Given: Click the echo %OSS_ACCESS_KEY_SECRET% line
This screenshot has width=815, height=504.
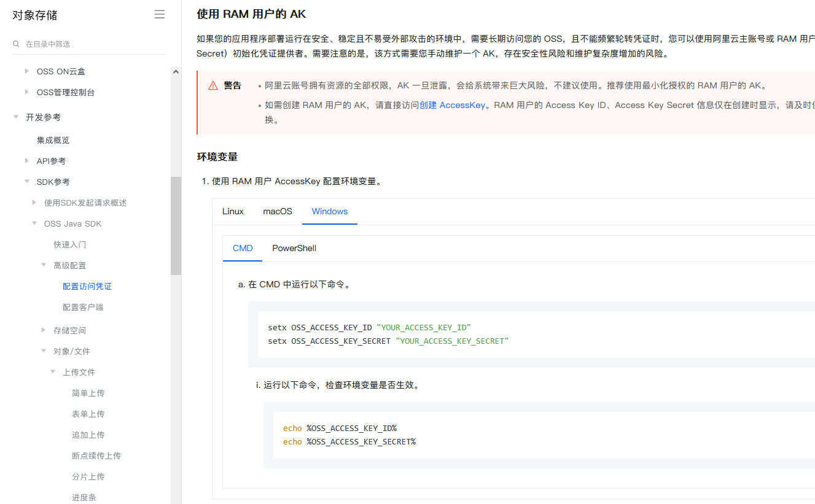Looking at the screenshot, I should [349, 441].
